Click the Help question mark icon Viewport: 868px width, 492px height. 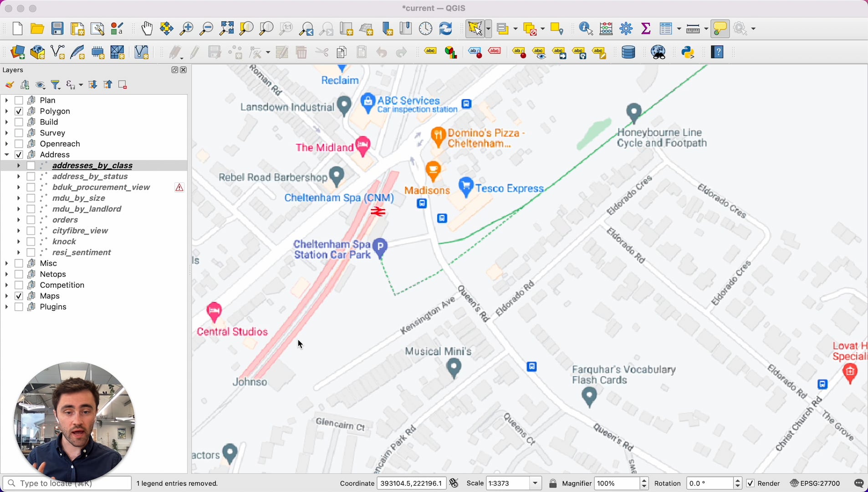(x=717, y=52)
